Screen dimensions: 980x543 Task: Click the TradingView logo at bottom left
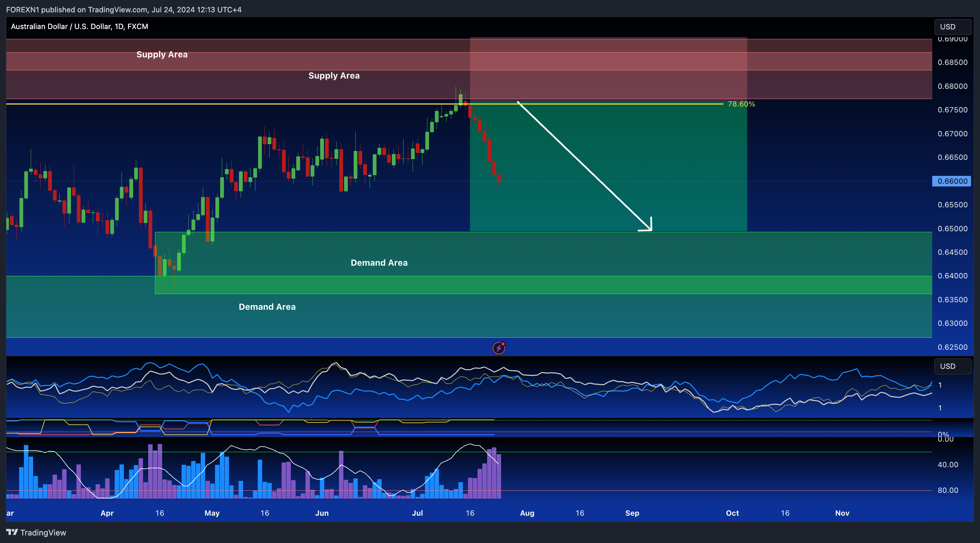[36, 532]
